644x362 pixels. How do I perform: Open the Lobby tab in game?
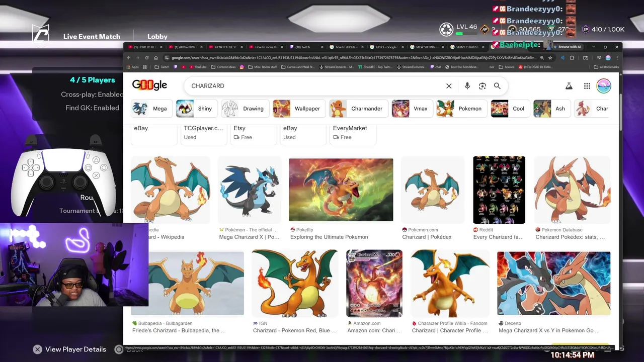157,37
